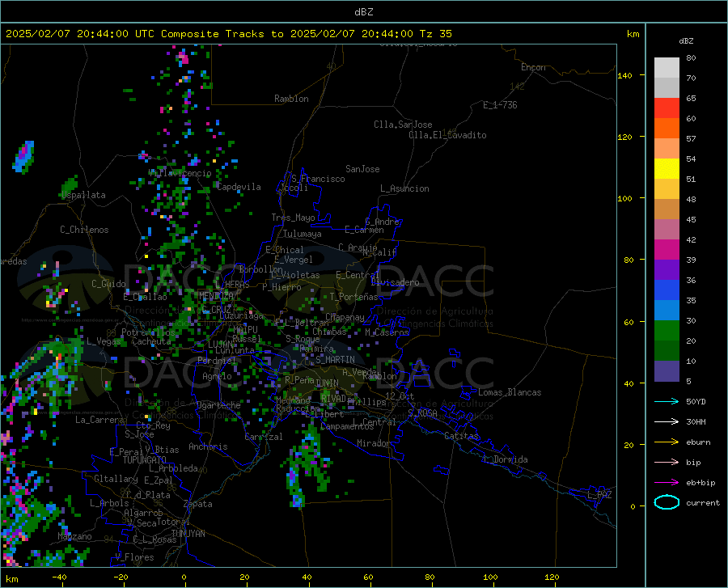This screenshot has height=588, width=728.
Task: Click the 'L_Asuncion' map label
Action: pyautogui.click(x=404, y=188)
